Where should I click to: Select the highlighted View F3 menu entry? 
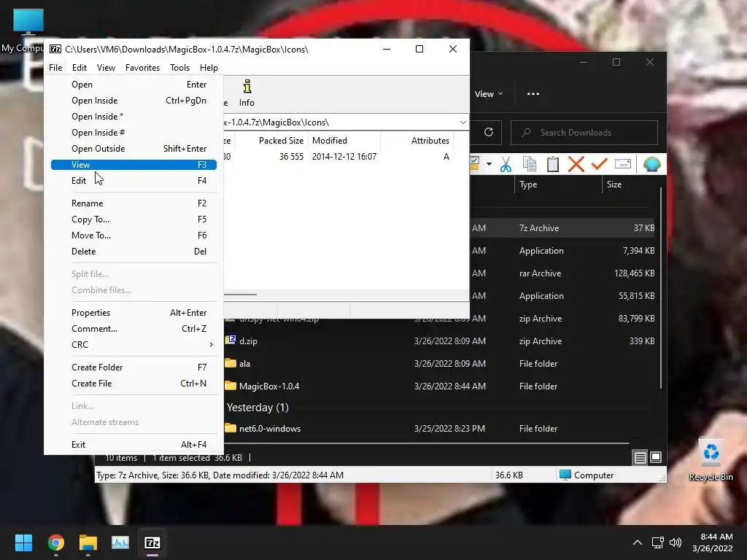133,165
